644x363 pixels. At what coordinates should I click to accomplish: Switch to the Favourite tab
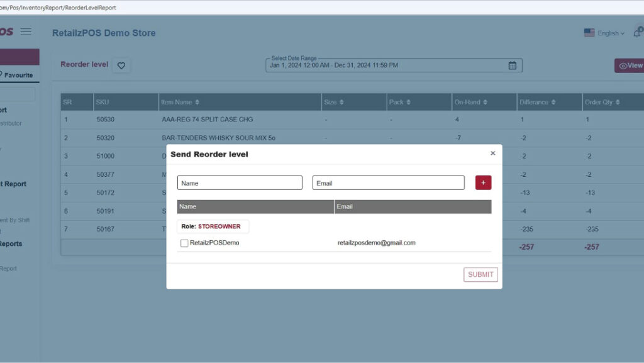pyautogui.click(x=19, y=75)
